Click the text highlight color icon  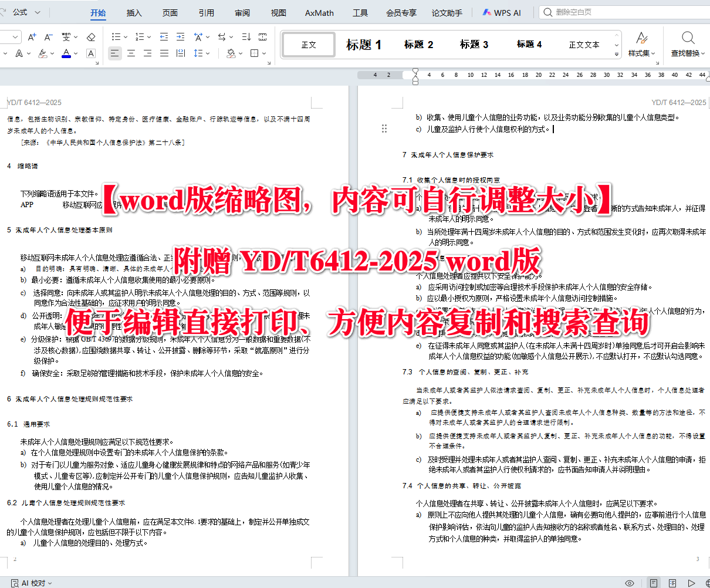pyautogui.click(x=42, y=53)
